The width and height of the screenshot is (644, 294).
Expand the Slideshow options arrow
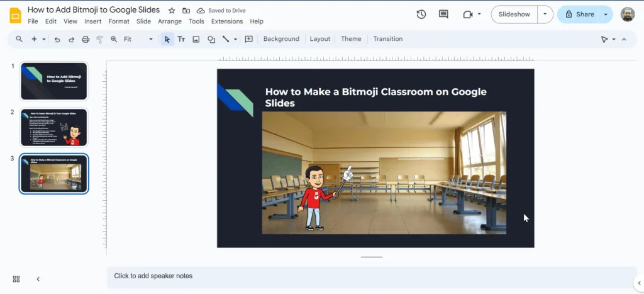[545, 14]
